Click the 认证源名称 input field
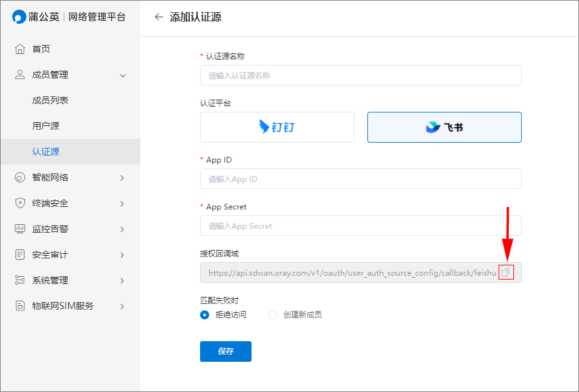The image size is (579, 392). 361,76
